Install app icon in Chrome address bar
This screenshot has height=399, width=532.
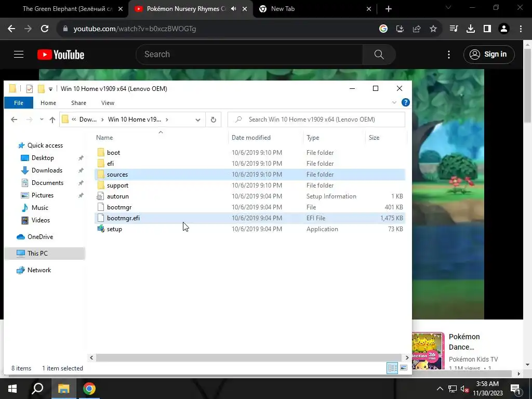point(400,29)
